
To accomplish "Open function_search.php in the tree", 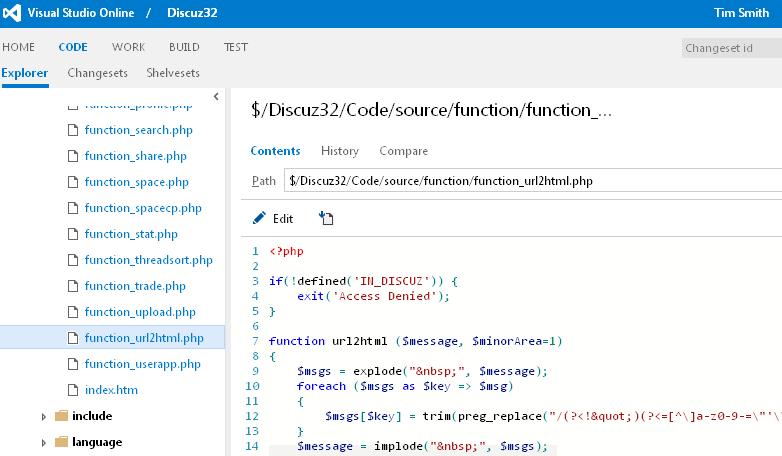I will pyautogui.click(x=138, y=130).
